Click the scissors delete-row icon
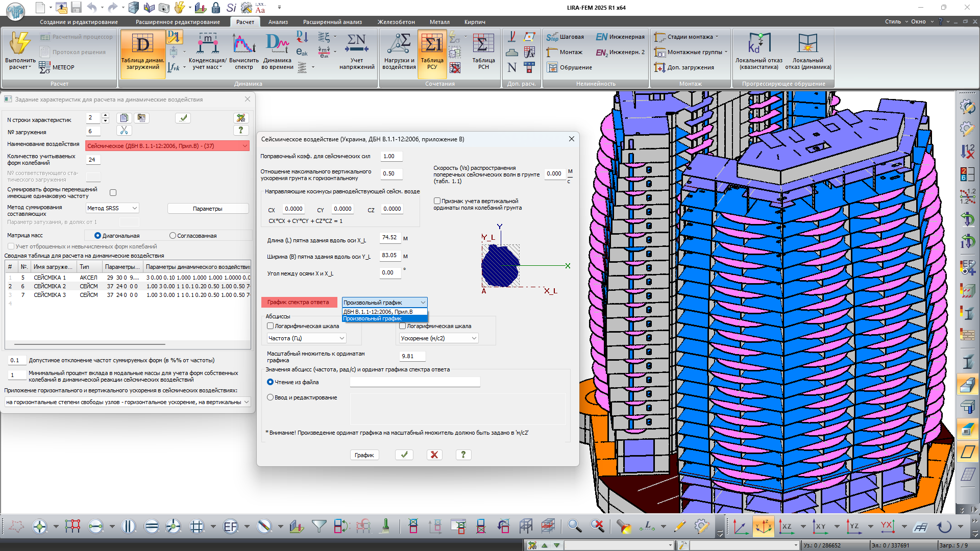Viewport: 980px width, 551px height. (124, 131)
